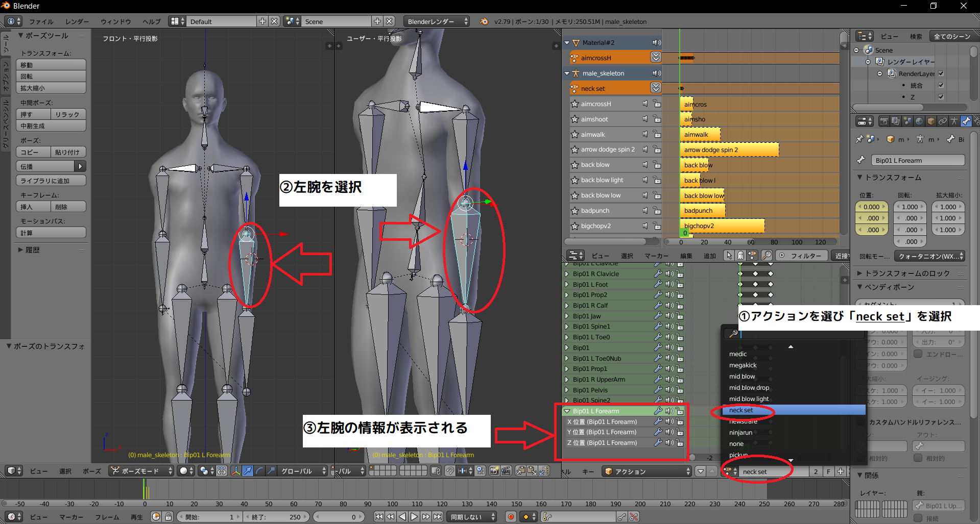This screenshot has width=980, height=524.
Task: Click the Bip01 L Forearm bone name field
Action: [x=918, y=160]
